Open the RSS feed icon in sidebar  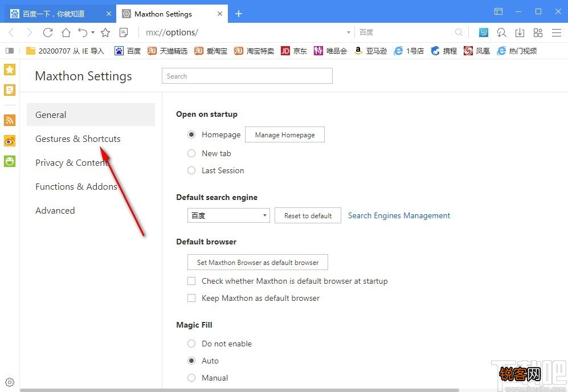(10, 120)
